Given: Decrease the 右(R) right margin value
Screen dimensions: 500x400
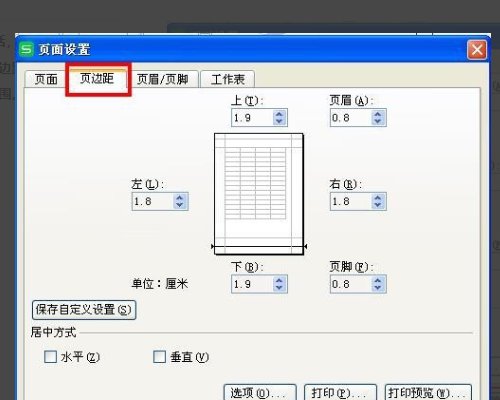Looking at the screenshot, I should point(378,205).
